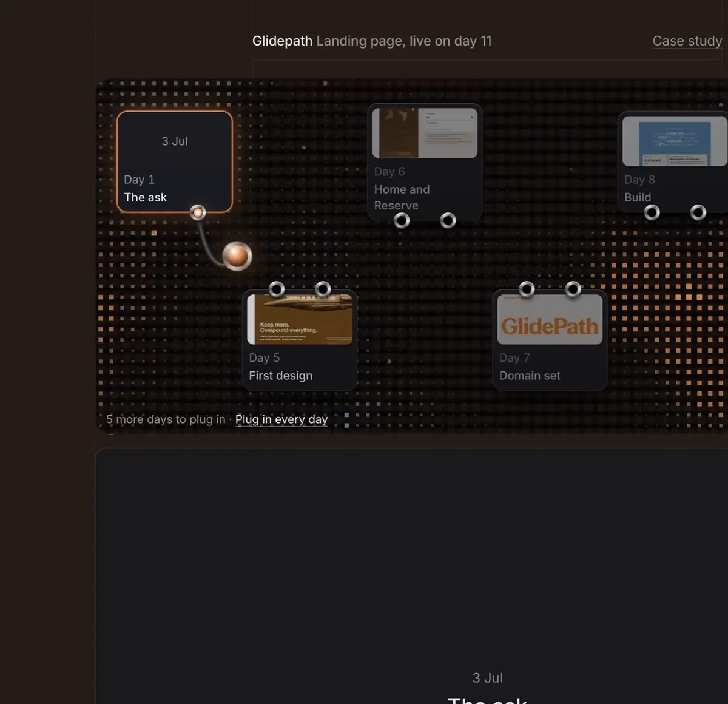The width and height of the screenshot is (728, 704).
Task: Open the Case study link
Action: click(687, 41)
